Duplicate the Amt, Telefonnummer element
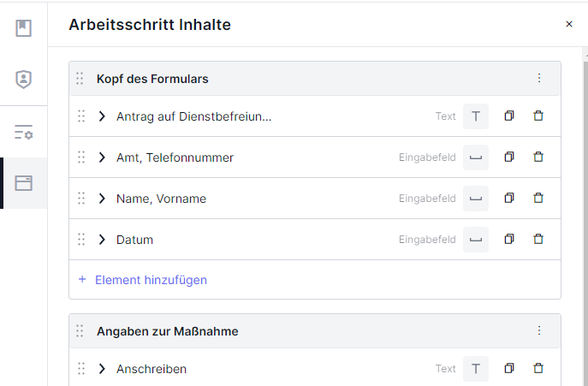Image resolution: width=588 pixels, height=386 pixels. (509, 157)
